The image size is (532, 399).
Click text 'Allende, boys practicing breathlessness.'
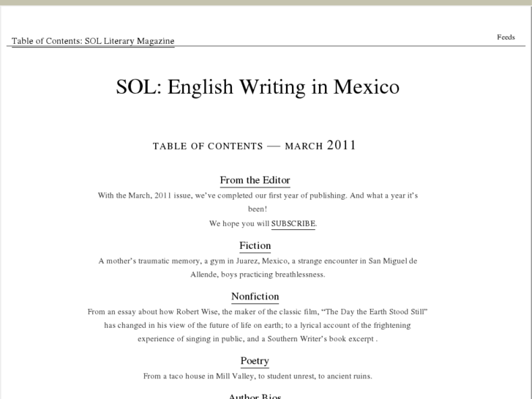click(x=258, y=275)
